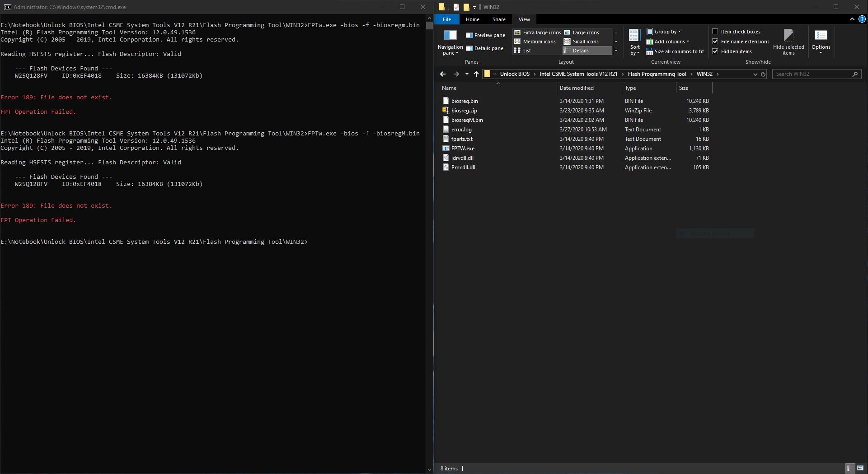Sort by Date modified column

(589, 88)
